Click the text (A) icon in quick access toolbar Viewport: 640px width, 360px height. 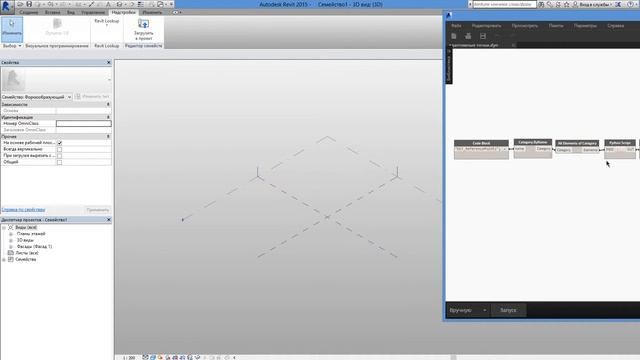[109, 4]
